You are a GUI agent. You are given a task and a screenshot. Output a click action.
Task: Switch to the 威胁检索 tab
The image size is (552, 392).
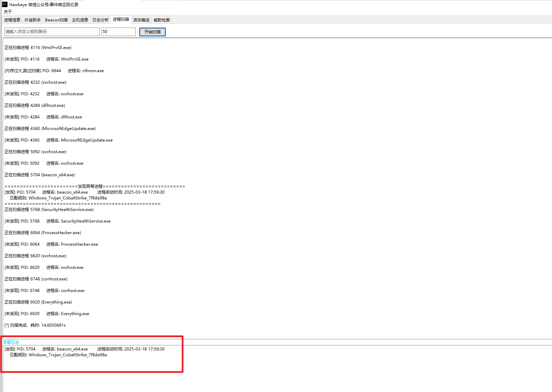pos(162,20)
